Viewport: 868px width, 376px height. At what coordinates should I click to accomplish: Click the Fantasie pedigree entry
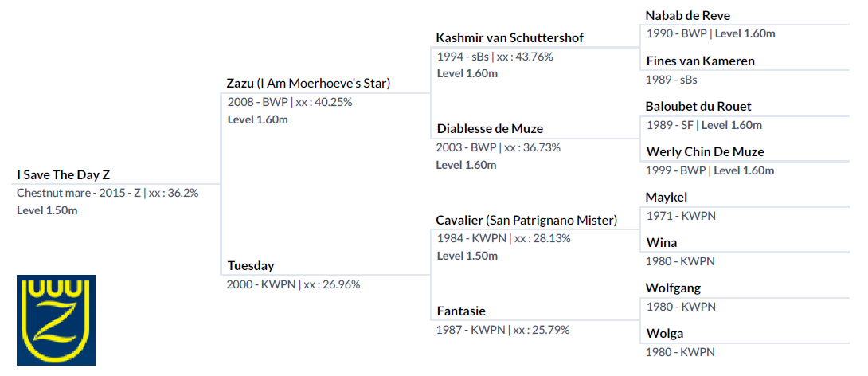tap(461, 311)
